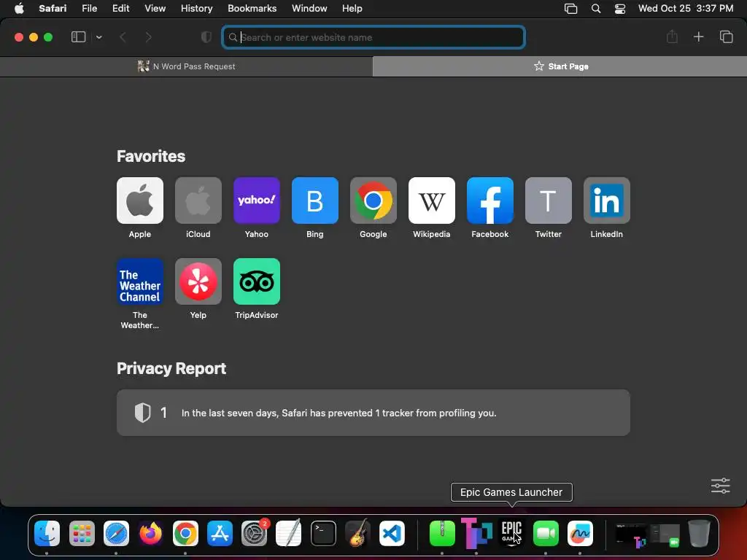Open the green archive utility Dock icon
747x560 pixels.
pyautogui.click(x=442, y=533)
